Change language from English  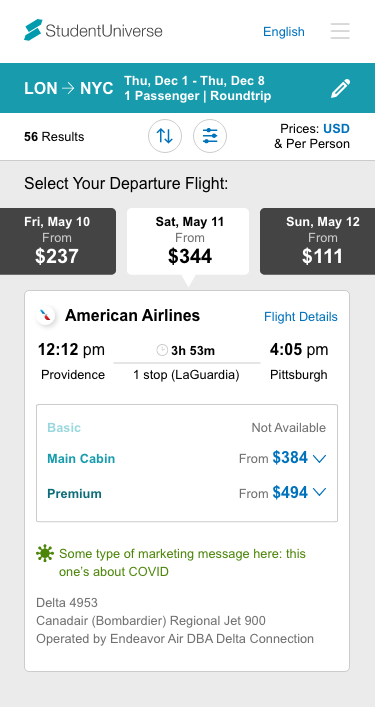click(284, 32)
